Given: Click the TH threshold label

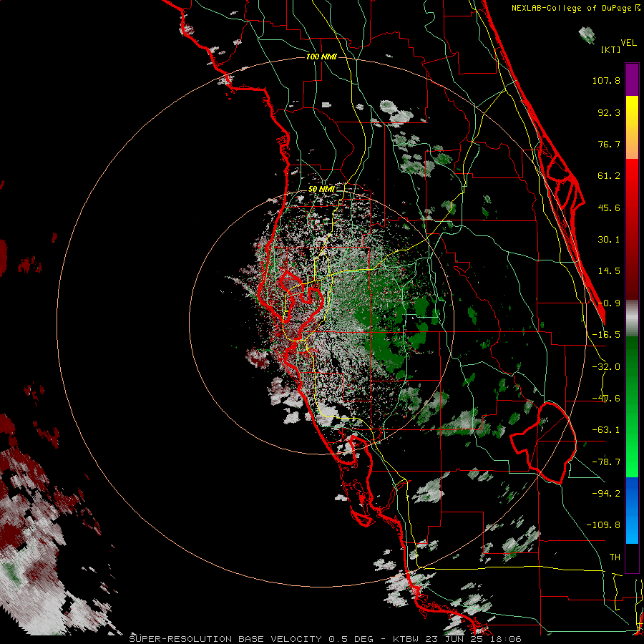Looking at the screenshot, I should pos(615,557).
